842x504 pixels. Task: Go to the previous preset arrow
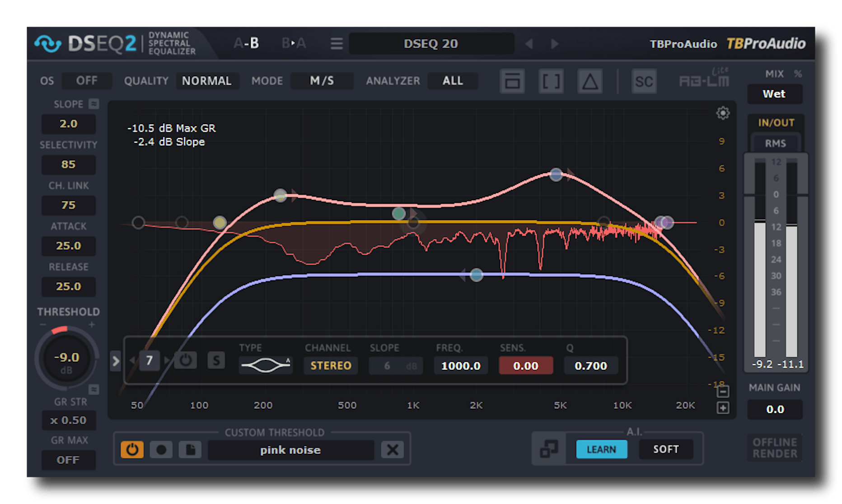(529, 44)
